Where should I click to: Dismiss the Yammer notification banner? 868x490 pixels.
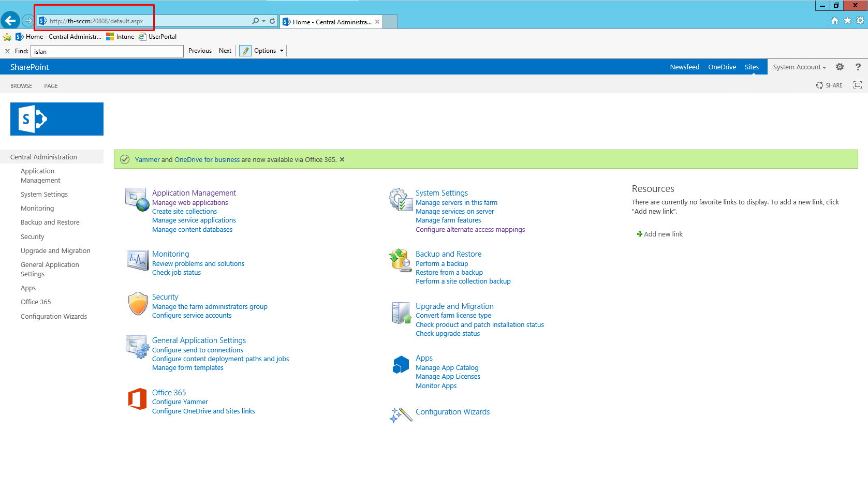coord(342,159)
